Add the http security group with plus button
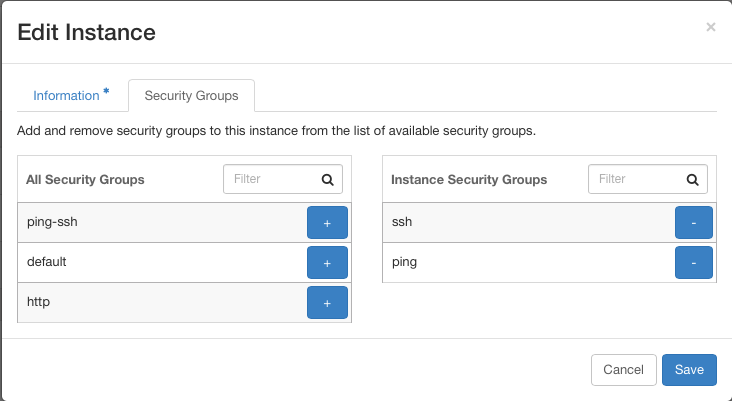Screen dimensions: 732x401 [327, 303]
